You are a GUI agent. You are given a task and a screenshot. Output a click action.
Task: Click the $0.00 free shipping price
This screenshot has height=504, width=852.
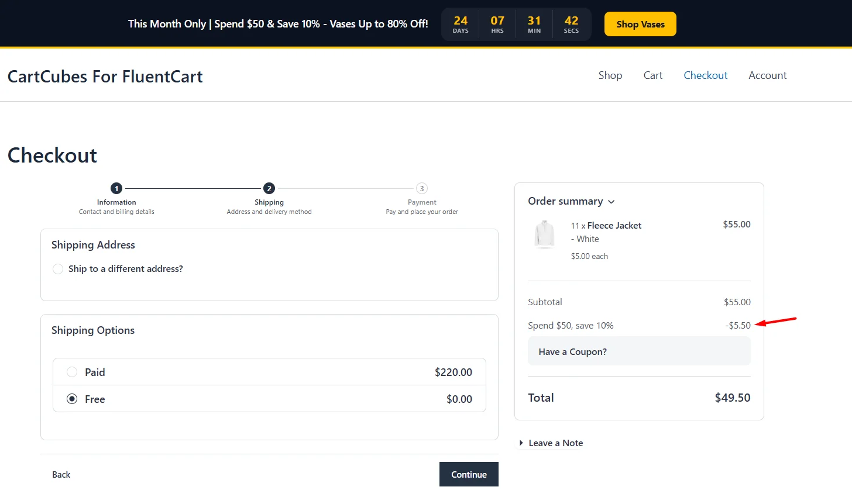pos(459,399)
